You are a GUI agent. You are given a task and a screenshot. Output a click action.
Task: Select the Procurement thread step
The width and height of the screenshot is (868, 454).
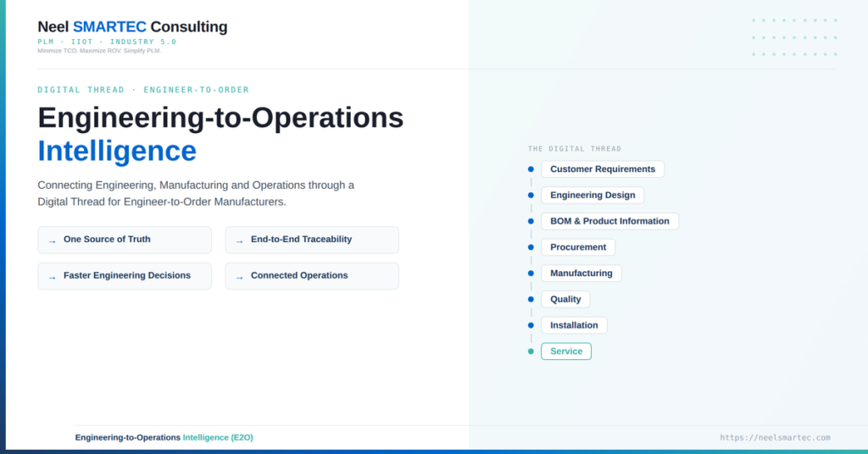[578, 247]
